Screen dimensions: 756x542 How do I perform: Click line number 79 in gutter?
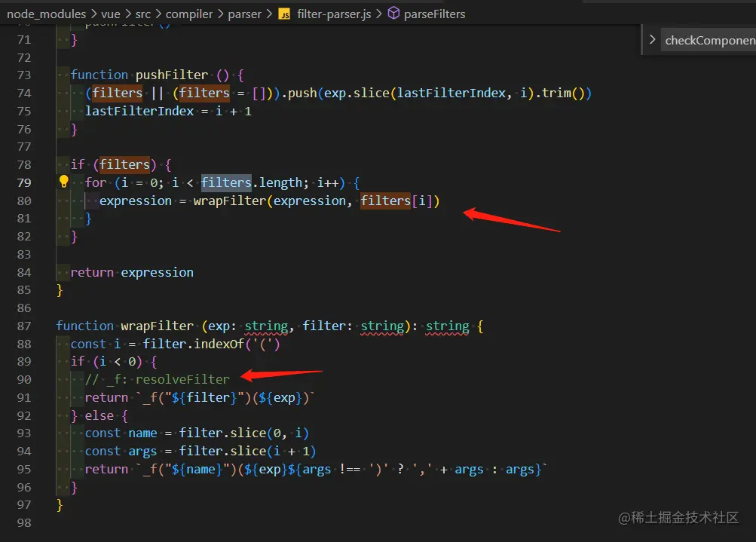(x=24, y=182)
